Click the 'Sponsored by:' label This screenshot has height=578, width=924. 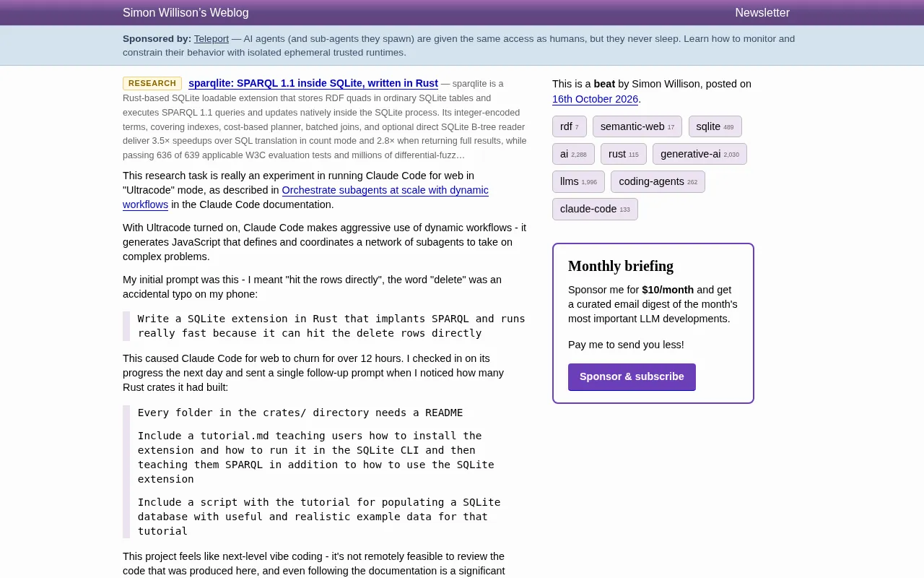coord(157,39)
